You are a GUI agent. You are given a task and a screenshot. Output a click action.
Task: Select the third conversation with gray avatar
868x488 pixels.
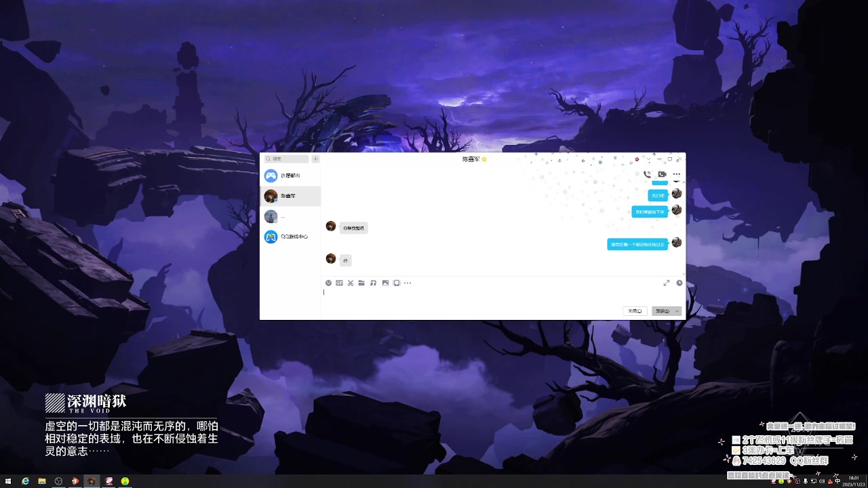coord(290,217)
